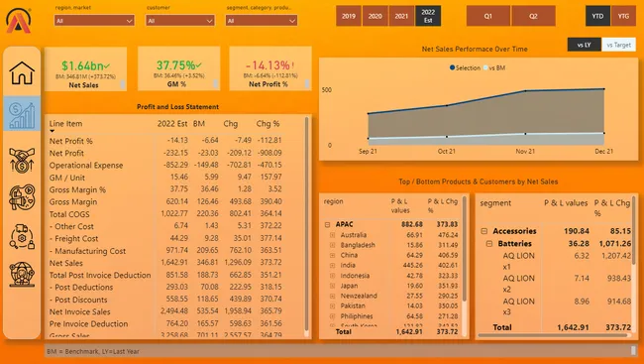Click the Total Post Invoice Deduction row

[x=100, y=275]
